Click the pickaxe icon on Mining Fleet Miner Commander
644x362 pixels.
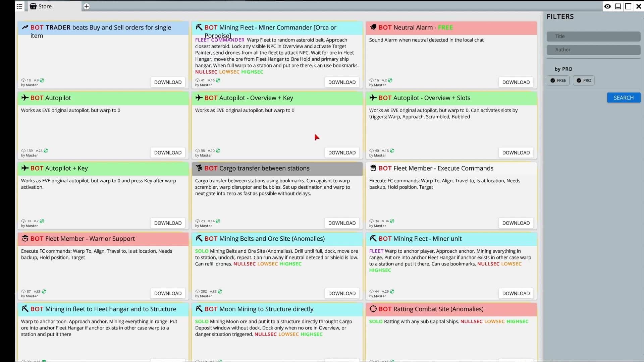199,27
